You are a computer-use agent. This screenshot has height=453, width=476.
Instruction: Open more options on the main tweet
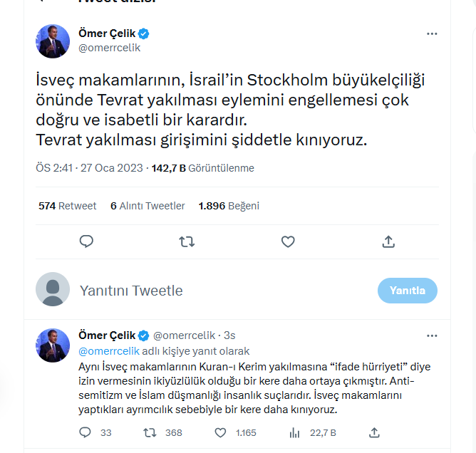tap(432, 34)
